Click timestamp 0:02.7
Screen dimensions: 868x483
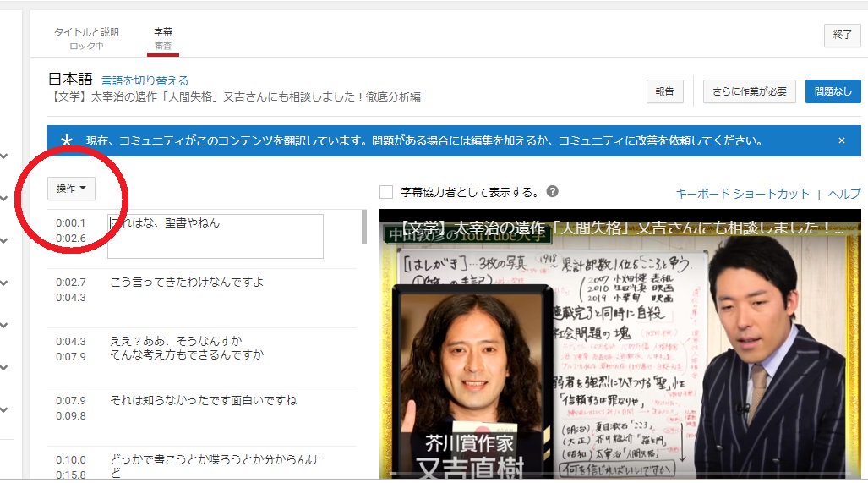click(x=71, y=283)
